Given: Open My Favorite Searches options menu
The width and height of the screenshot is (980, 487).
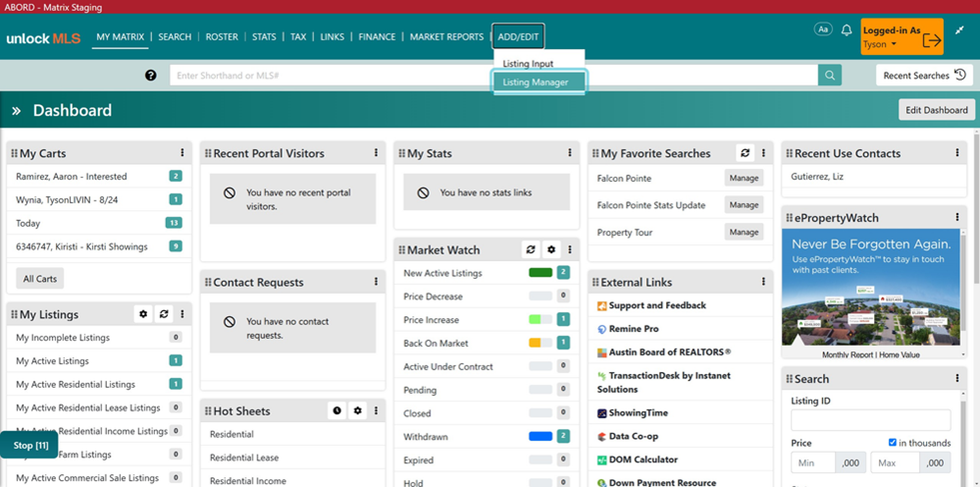Looking at the screenshot, I should [763, 153].
